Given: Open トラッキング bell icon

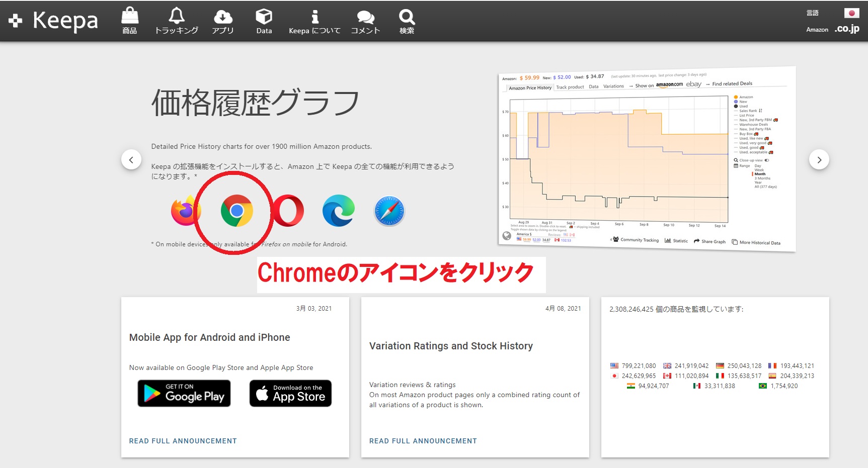Looking at the screenshot, I should point(177,21).
